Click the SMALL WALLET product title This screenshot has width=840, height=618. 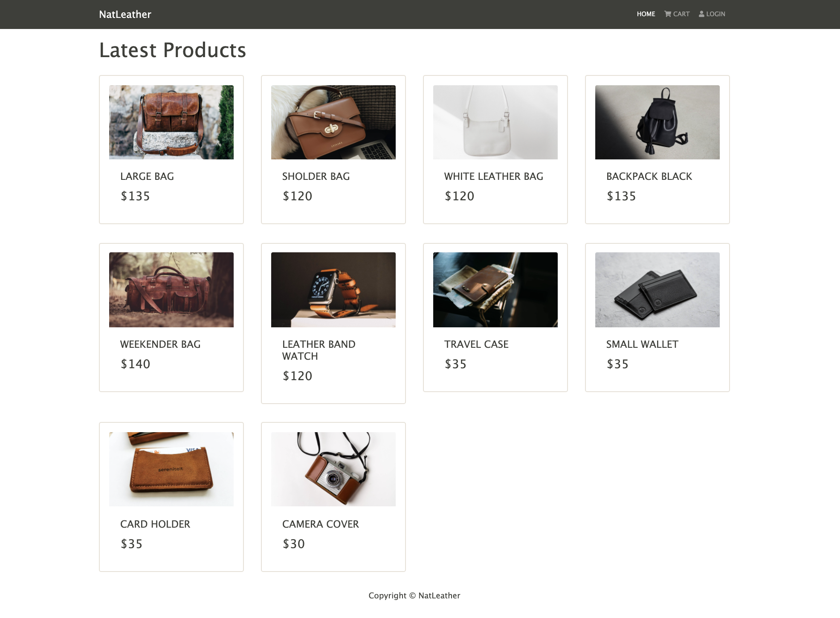[643, 344]
